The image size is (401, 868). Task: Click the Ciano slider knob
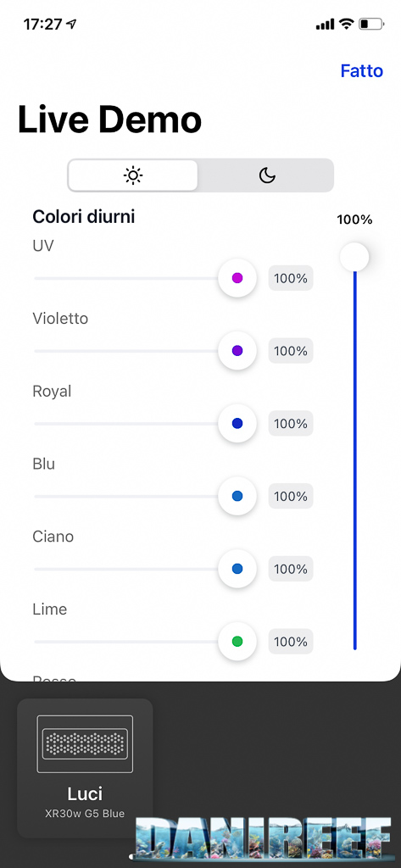[x=237, y=569]
